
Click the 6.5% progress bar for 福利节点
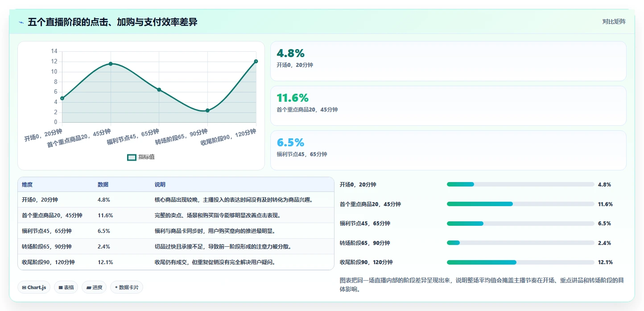(x=520, y=223)
